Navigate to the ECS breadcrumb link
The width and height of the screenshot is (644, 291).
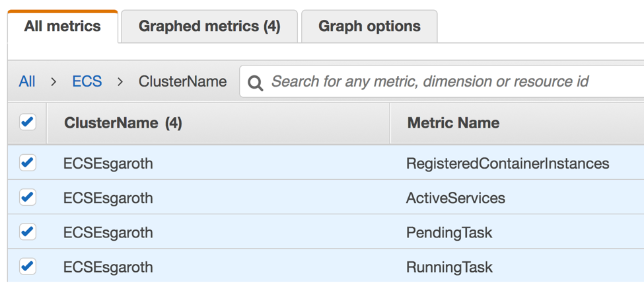pos(87,81)
